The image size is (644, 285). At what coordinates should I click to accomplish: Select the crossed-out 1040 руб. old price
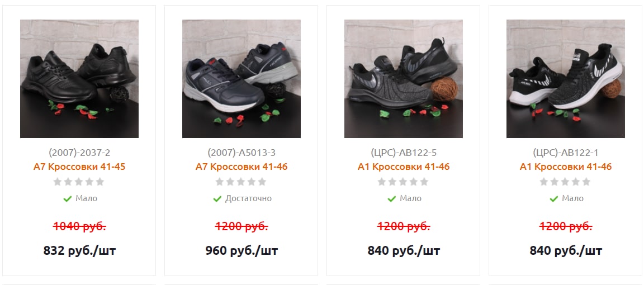(79, 226)
